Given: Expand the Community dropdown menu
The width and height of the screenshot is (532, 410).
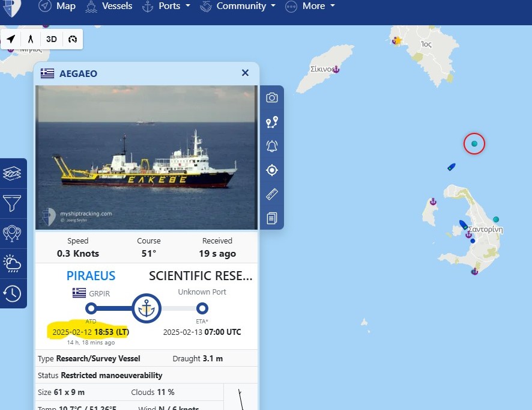Looking at the screenshot, I should 238,6.
